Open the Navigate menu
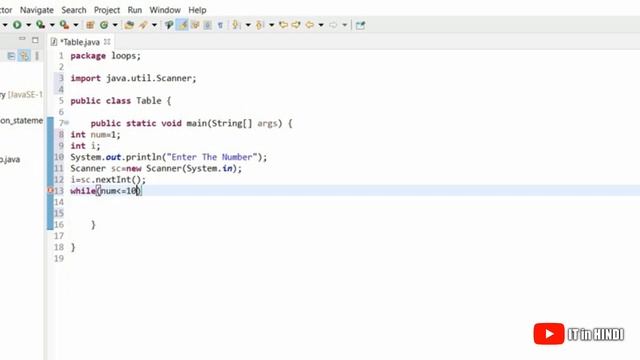This screenshot has height=360, width=640. (37, 10)
